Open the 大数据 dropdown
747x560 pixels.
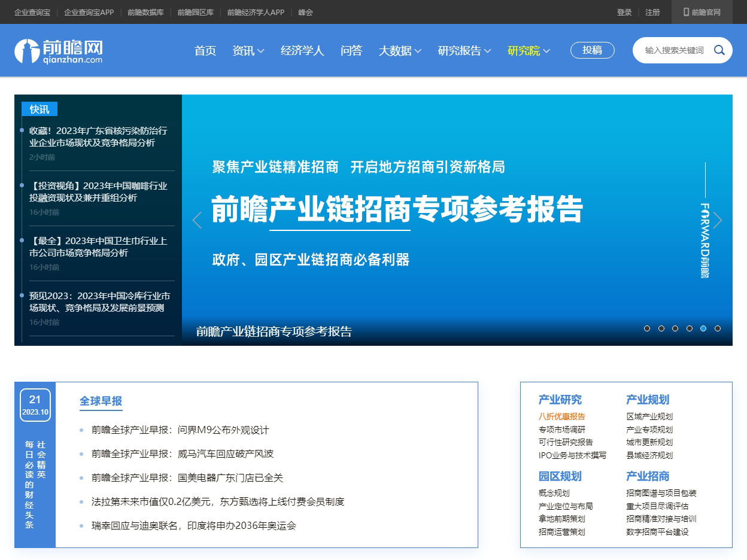tap(399, 51)
